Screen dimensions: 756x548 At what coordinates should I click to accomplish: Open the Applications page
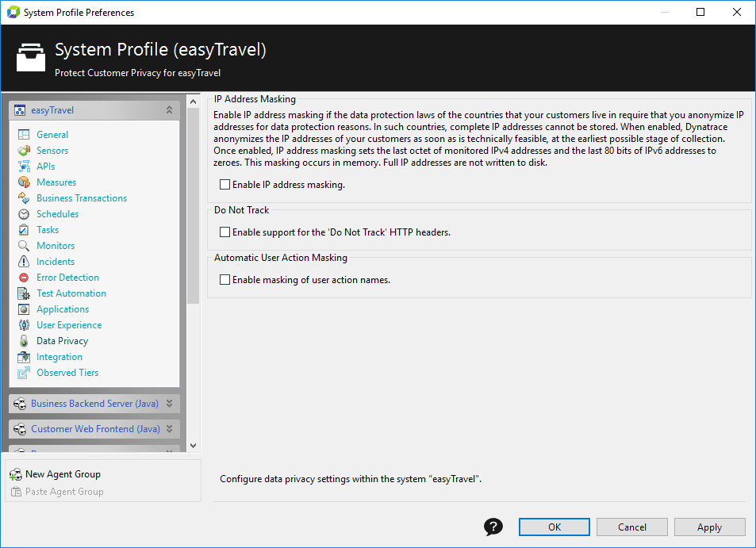(x=63, y=309)
